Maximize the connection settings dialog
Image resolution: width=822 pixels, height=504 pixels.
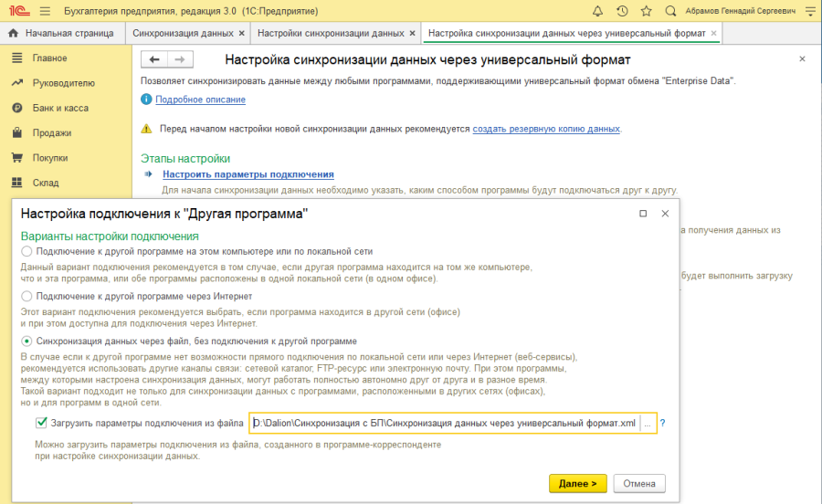tap(643, 214)
